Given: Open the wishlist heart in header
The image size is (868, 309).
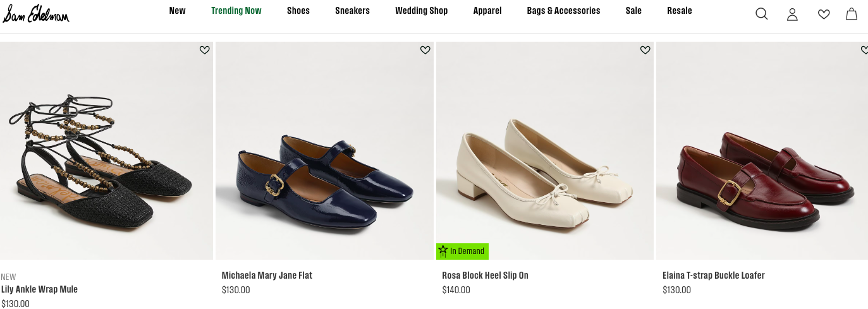Looking at the screenshot, I should coord(823,14).
